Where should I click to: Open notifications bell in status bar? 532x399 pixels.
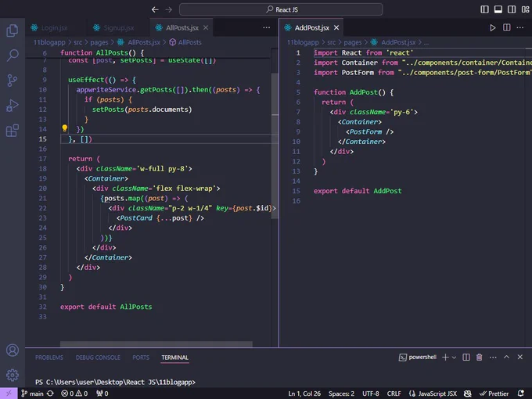(x=521, y=394)
